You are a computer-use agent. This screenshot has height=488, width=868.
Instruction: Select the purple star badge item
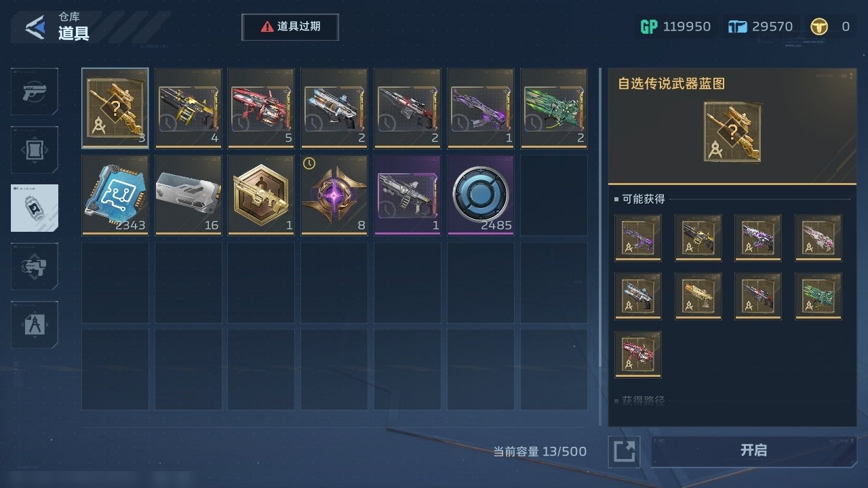click(x=334, y=195)
